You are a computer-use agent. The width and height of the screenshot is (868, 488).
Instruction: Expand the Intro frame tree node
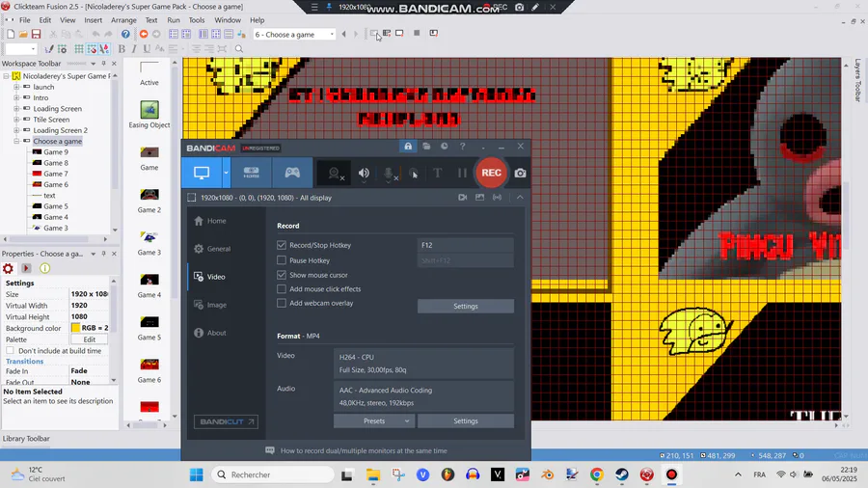pos(16,98)
